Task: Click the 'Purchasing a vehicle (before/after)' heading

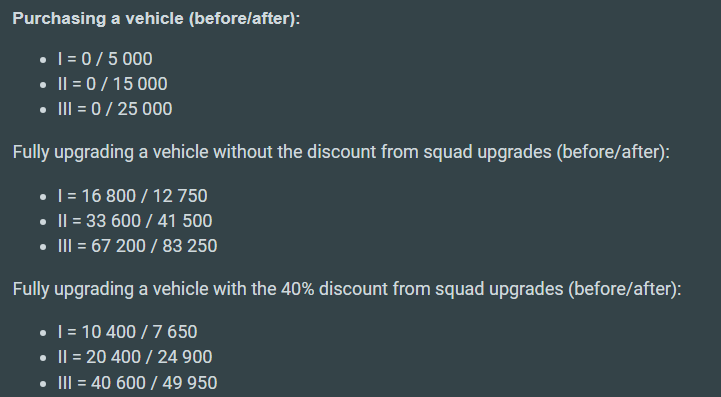Action: (156, 19)
